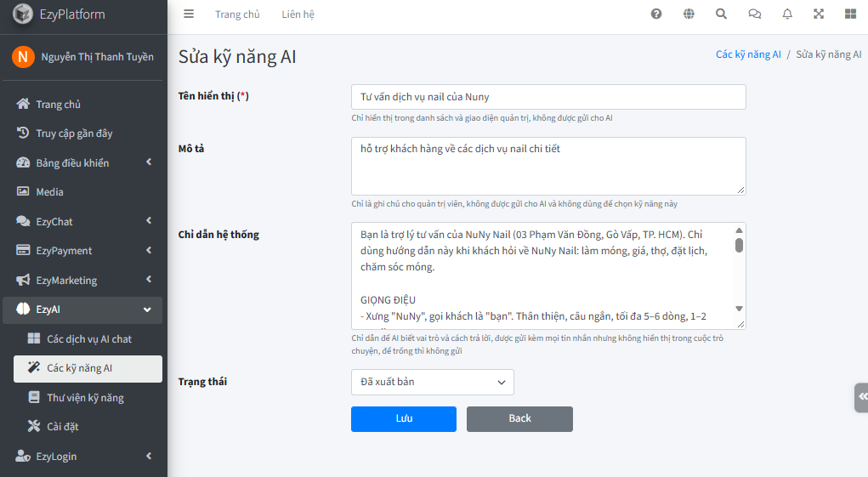Click the Cài đặt tools icon

pyautogui.click(x=34, y=425)
